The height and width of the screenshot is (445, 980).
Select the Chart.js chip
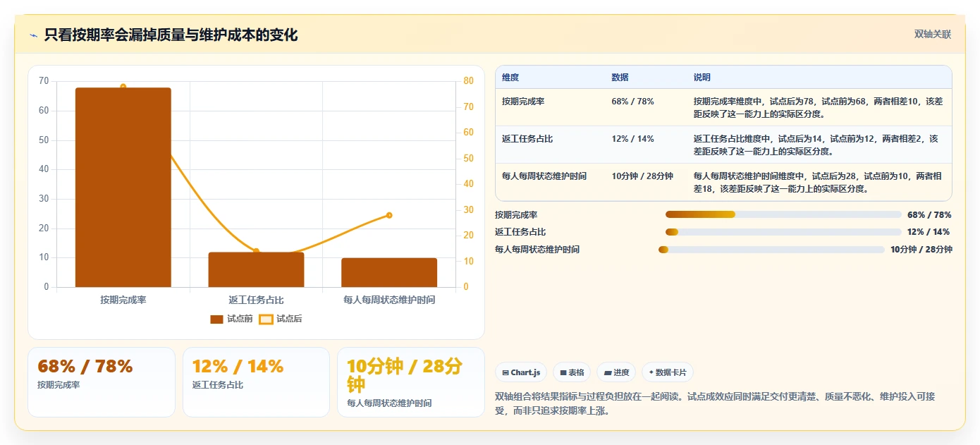point(521,372)
